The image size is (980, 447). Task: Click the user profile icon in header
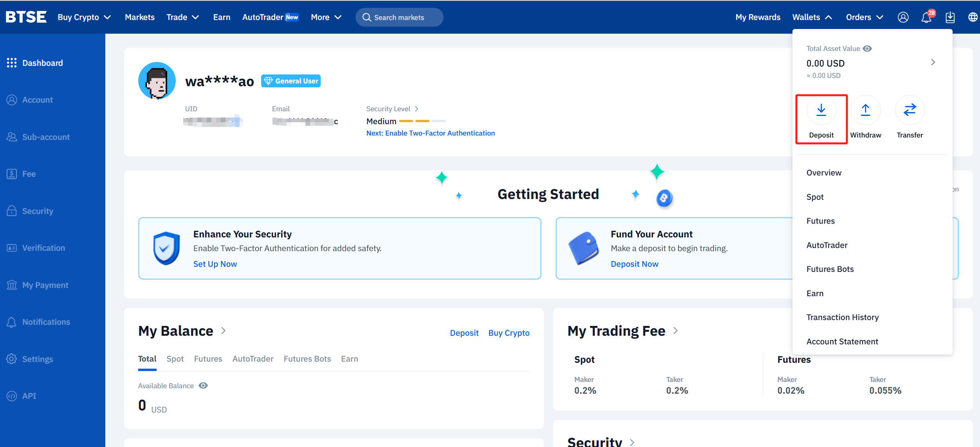(903, 17)
